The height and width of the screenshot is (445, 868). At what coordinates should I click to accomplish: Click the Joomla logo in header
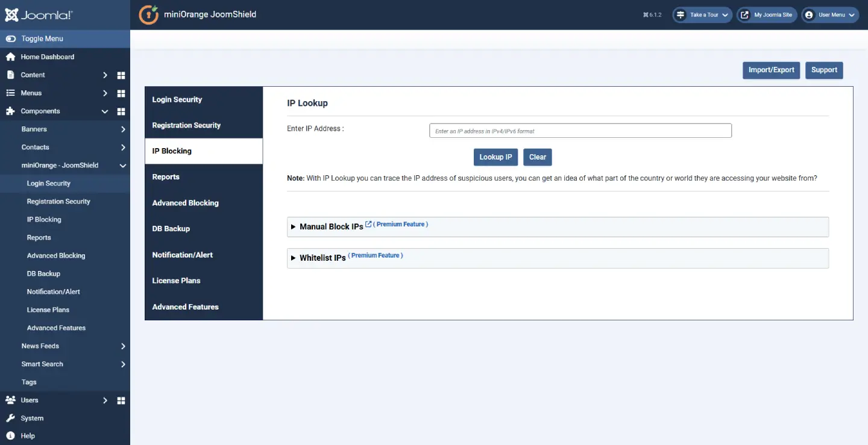click(x=39, y=15)
